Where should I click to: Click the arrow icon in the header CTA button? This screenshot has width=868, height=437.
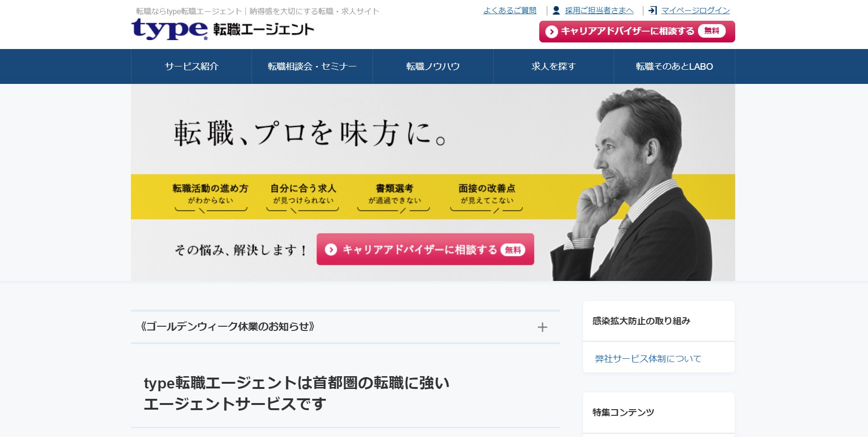coord(551,31)
